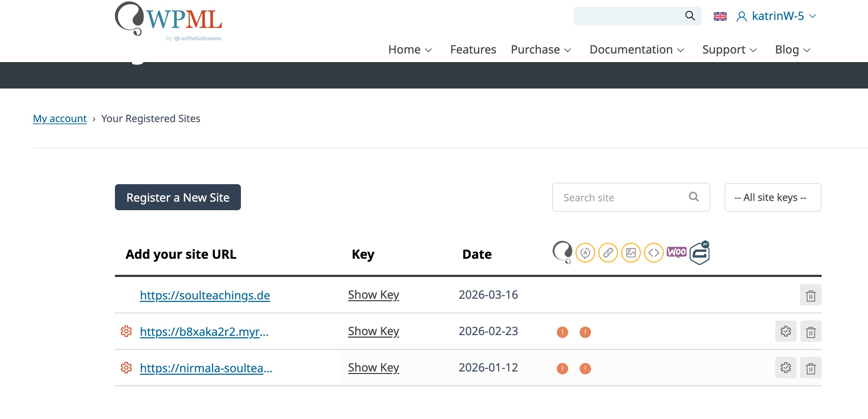This screenshot has height=419, width=868.
Task: Click the WPML core plugin header icon
Action: click(562, 252)
